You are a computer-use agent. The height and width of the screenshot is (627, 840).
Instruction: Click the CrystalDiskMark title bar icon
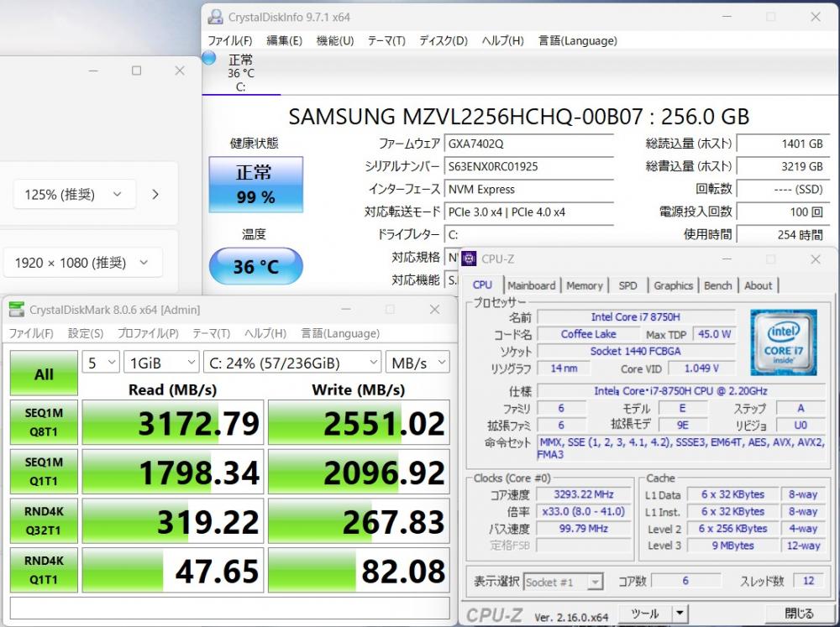pyautogui.click(x=17, y=310)
